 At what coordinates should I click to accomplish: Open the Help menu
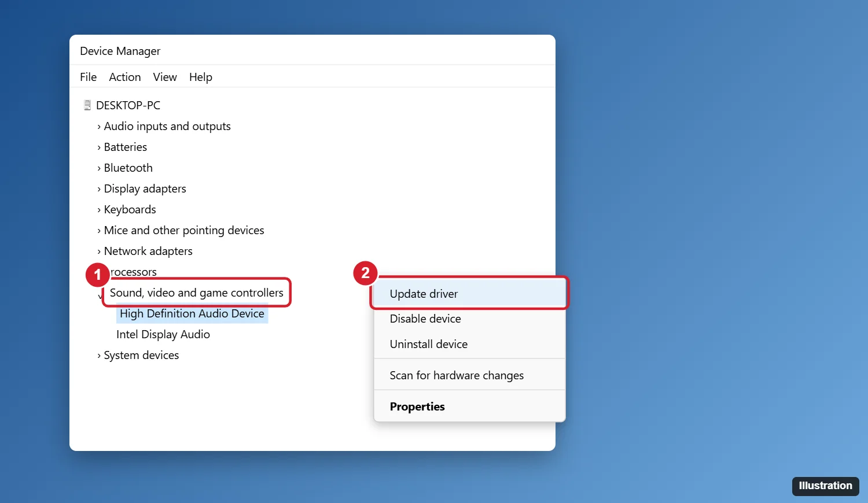[x=201, y=77]
